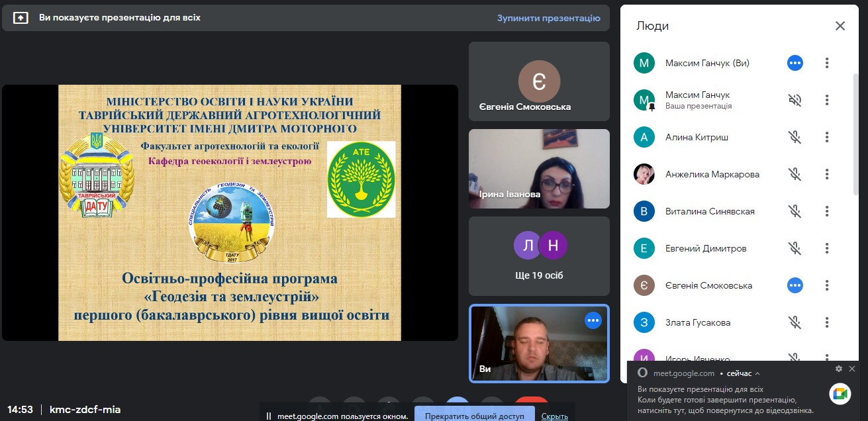The image size is (868, 421).
Task: Open more options for Евгений Димитров
Action: [x=827, y=248]
